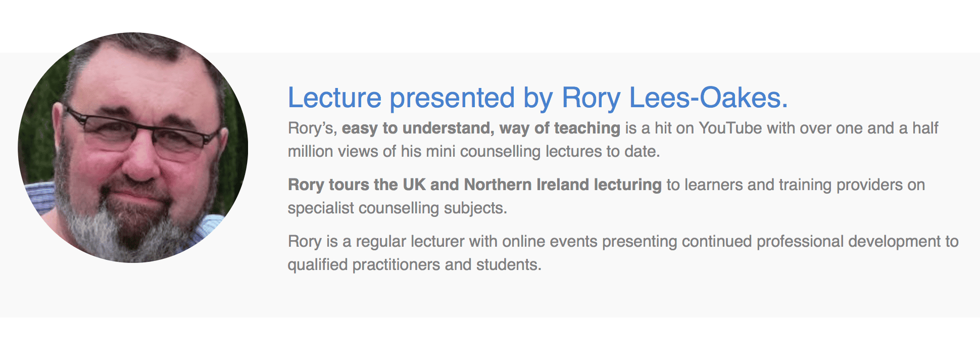Viewport: 980px width, 360px height.
Task: Click the line 'specialist counselling subjects.'
Action: [x=398, y=208]
